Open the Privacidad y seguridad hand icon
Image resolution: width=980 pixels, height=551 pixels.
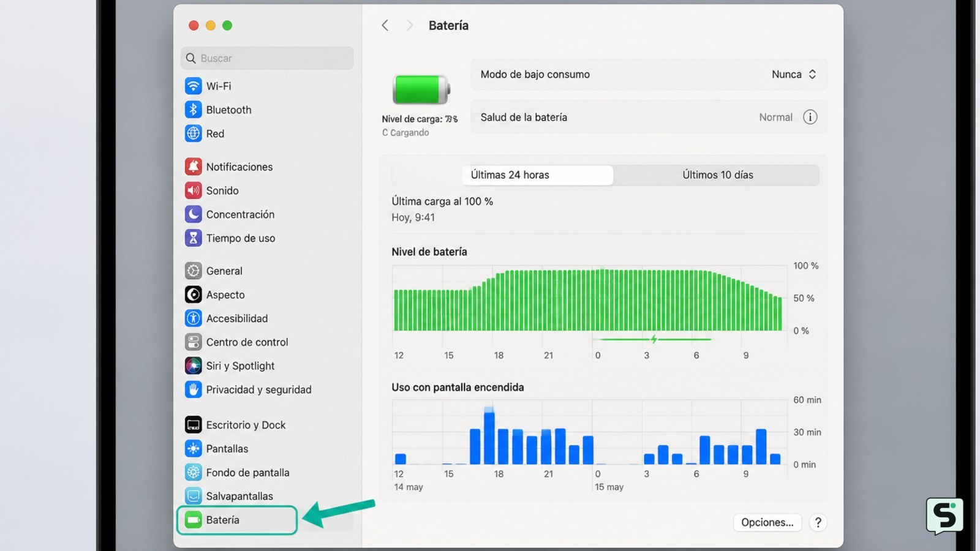[x=193, y=389]
